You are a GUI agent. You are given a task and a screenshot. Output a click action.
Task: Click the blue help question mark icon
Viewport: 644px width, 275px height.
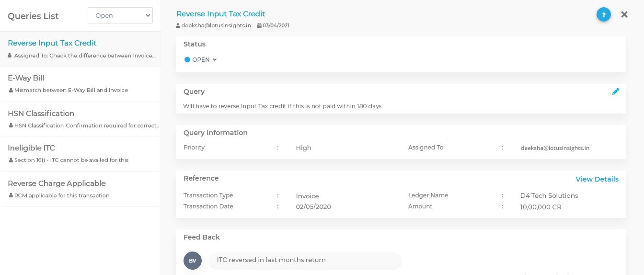pyautogui.click(x=603, y=14)
